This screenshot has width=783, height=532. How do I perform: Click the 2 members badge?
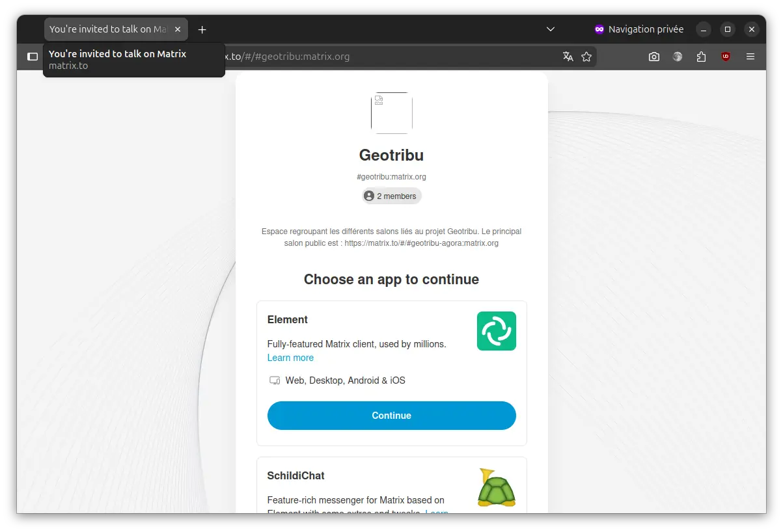tap(391, 196)
